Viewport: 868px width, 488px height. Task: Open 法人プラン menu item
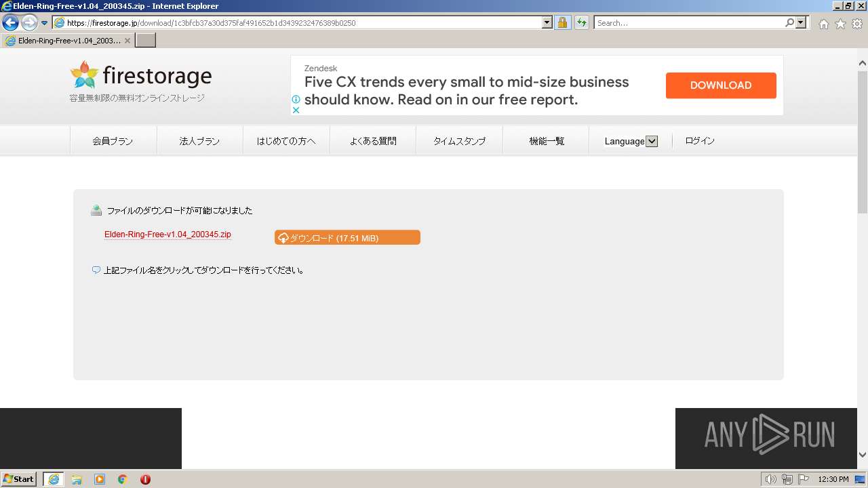(200, 141)
